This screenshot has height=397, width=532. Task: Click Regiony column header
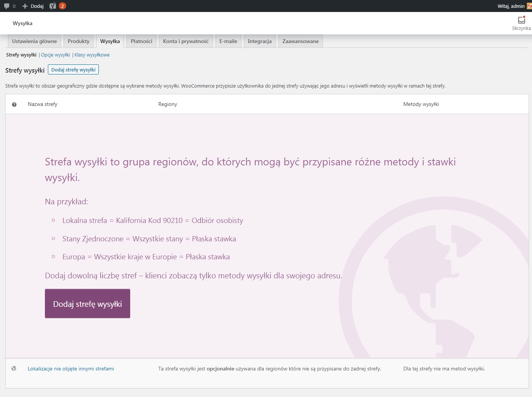pos(168,104)
